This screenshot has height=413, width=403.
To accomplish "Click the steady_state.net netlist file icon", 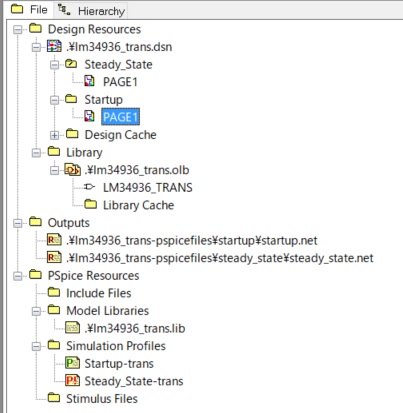I will coord(54,257).
